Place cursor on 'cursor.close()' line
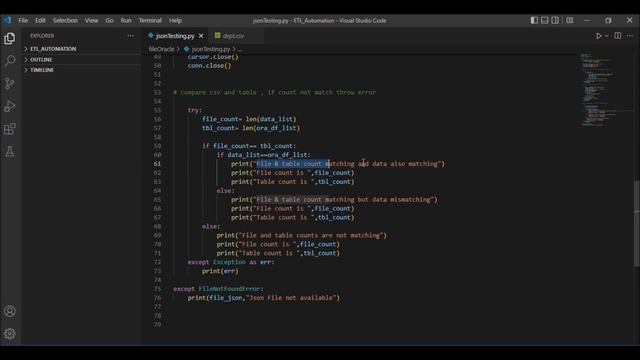The width and height of the screenshot is (640, 360). click(x=213, y=57)
